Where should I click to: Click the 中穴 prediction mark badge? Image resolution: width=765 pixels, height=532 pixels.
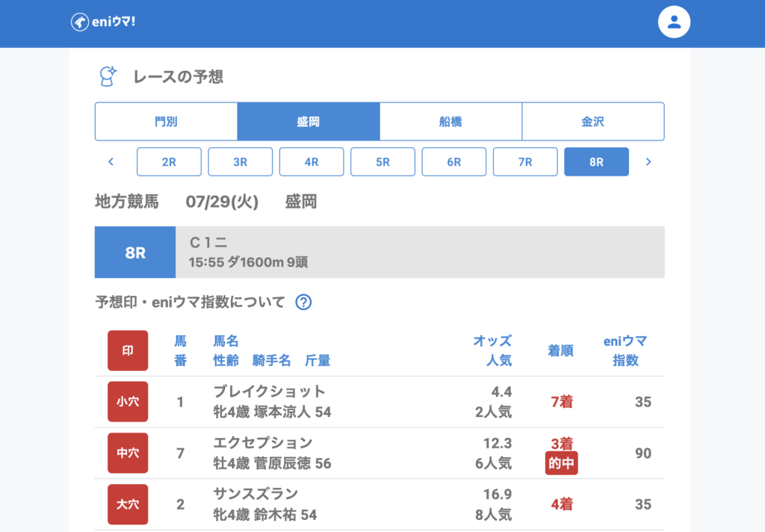click(128, 453)
